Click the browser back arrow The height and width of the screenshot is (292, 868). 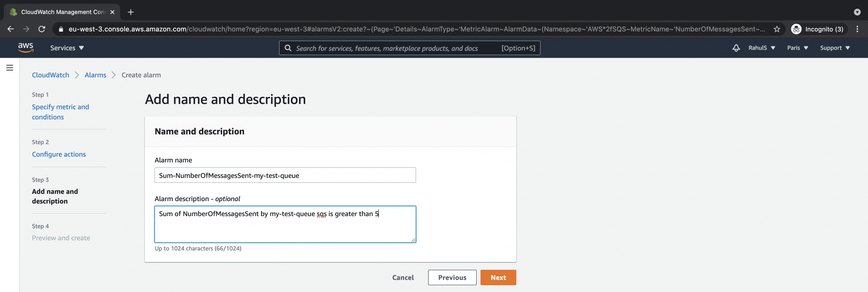click(x=10, y=29)
